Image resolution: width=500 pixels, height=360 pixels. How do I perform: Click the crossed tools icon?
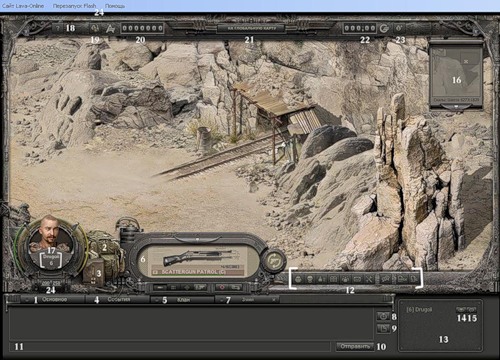click(369, 279)
